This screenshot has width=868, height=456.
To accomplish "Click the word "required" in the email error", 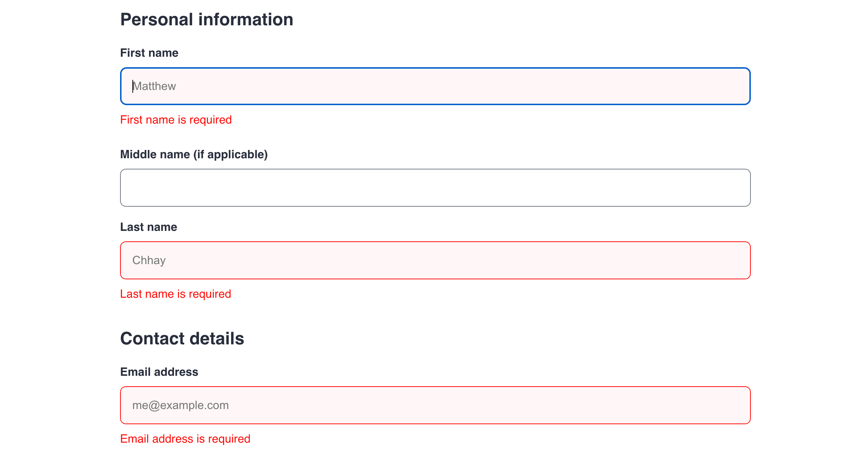I will (x=229, y=439).
